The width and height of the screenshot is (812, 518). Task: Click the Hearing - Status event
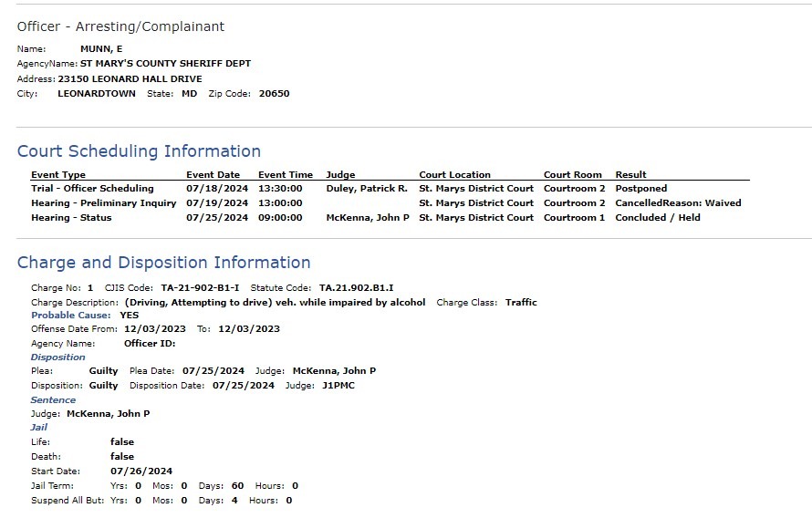pyautogui.click(x=71, y=217)
